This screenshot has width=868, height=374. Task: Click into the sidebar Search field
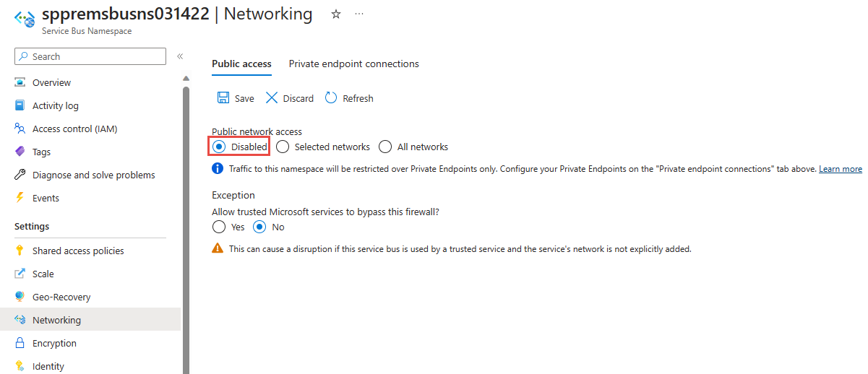90,56
